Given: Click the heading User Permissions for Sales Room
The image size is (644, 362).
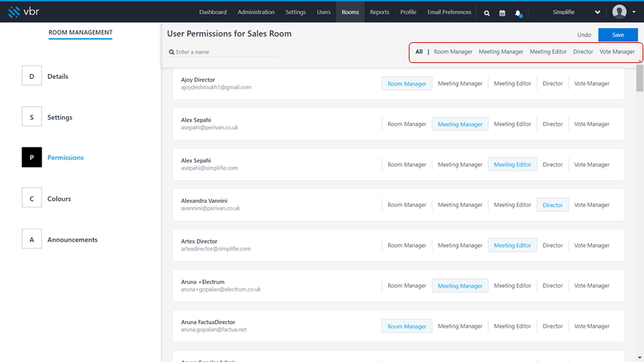Looking at the screenshot, I should (x=229, y=34).
